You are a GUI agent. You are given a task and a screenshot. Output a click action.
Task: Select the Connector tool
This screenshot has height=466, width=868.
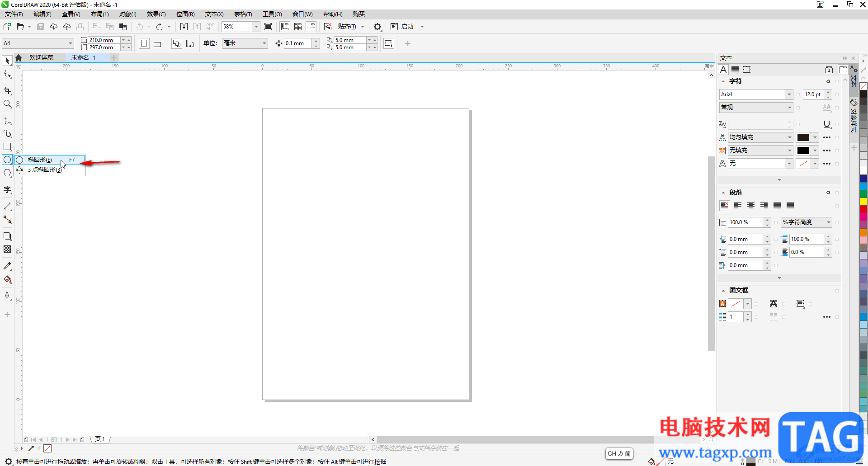coord(7,220)
